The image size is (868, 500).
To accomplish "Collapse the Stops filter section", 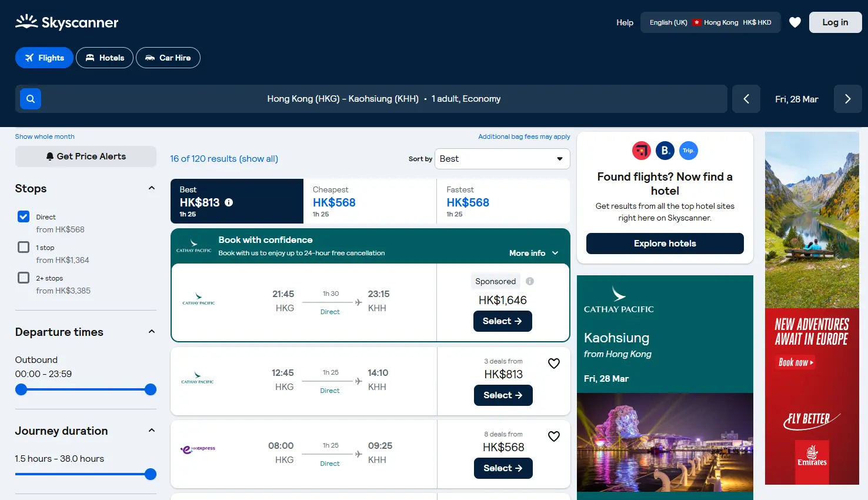I will pyautogui.click(x=152, y=188).
